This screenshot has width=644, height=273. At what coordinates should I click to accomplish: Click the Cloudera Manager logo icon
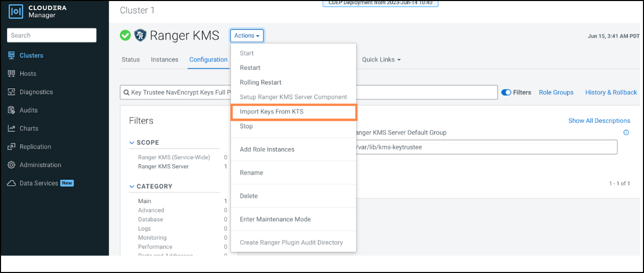[16, 12]
